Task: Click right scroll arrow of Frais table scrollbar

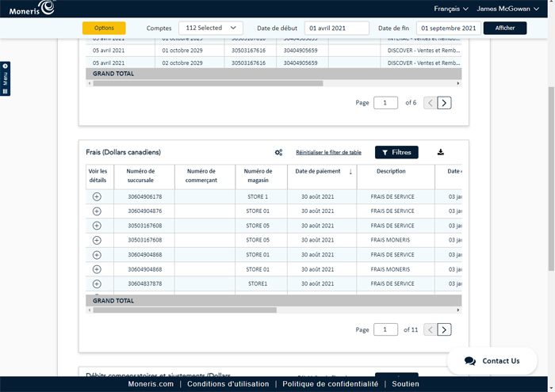Action: pos(458,310)
